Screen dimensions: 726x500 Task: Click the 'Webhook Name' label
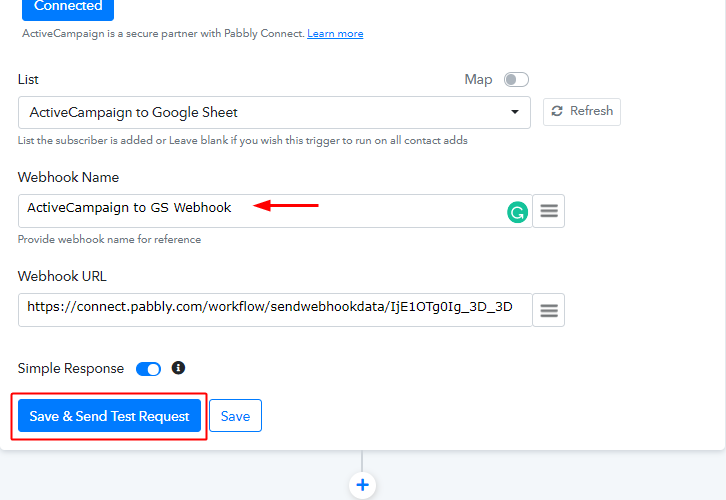point(69,177)
